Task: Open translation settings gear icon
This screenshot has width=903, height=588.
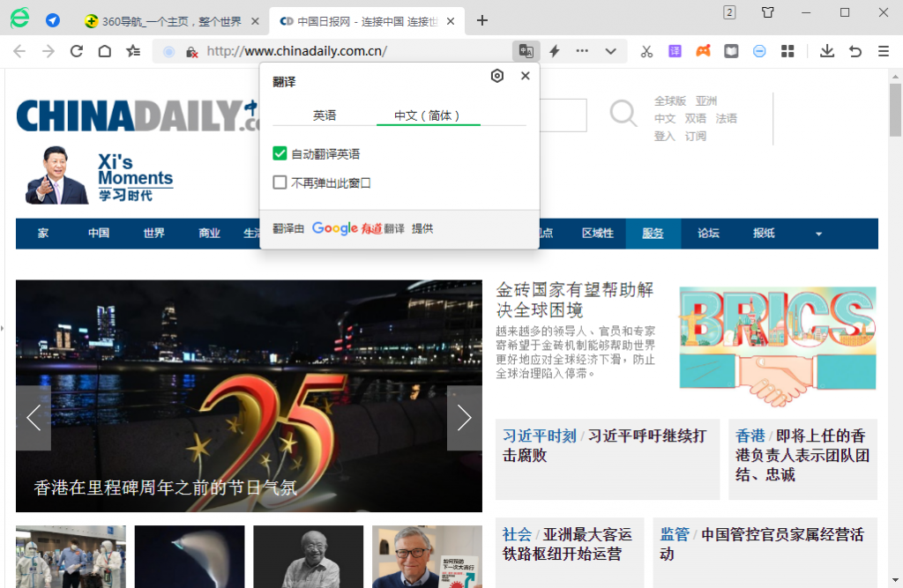Action: tap(497, 76)
